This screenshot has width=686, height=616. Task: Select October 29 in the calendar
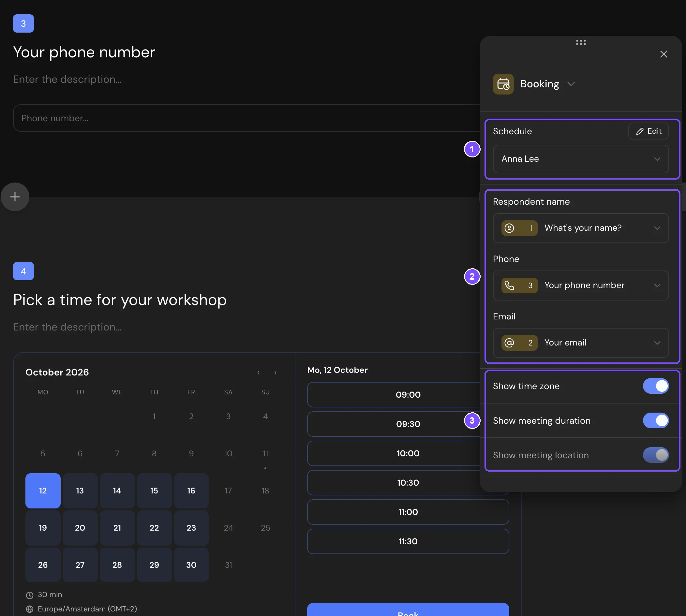tap(154, 565)
